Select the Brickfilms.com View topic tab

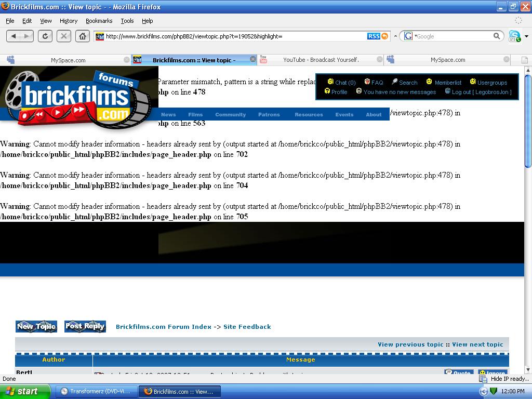[x=193, y=60]
